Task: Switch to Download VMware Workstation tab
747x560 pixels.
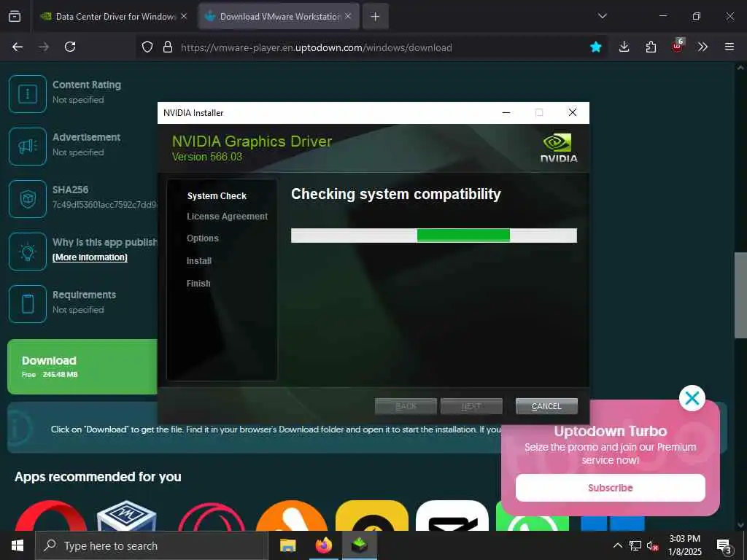Action: (279, 16)
